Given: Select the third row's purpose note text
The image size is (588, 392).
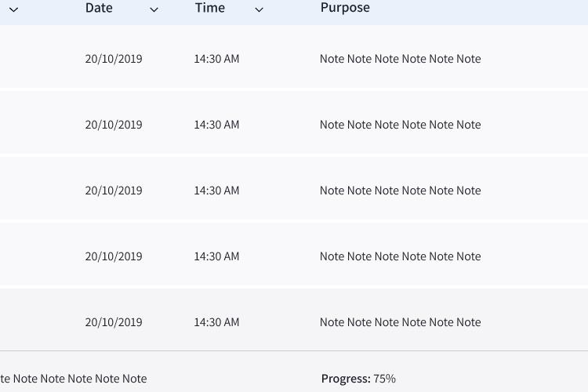Looking at the screenshot, I should pyautogui.click(x=400, y=191).
